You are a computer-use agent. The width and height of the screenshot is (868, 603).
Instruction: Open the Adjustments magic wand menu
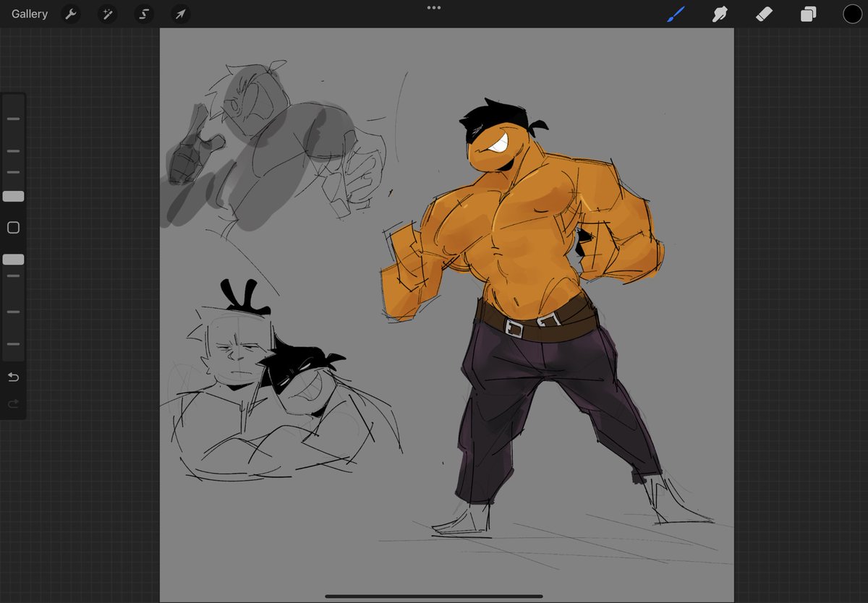(108, 14)
